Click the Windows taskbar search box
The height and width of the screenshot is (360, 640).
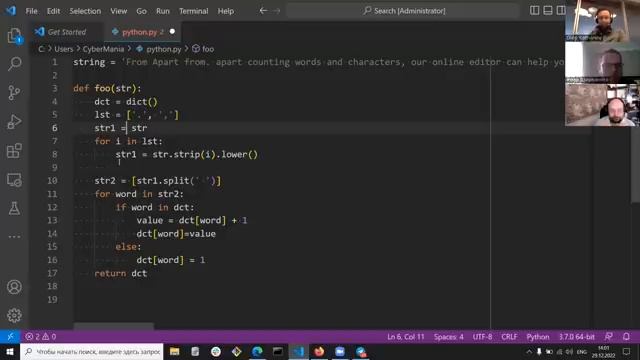click(x=92, y=351)
